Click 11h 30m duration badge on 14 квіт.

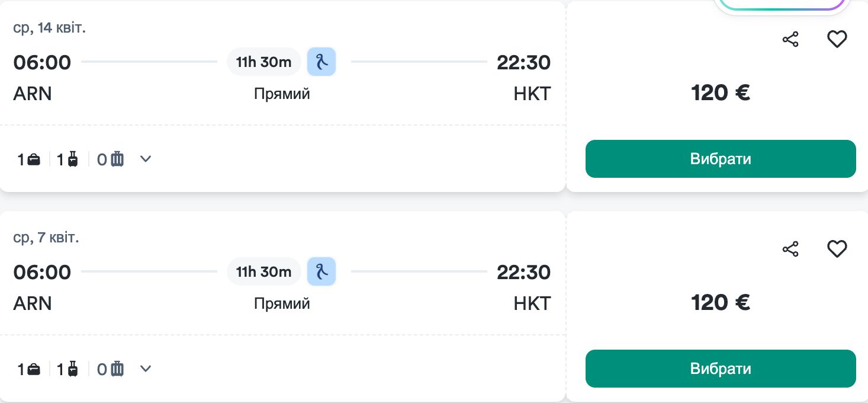tap(264, 62)
